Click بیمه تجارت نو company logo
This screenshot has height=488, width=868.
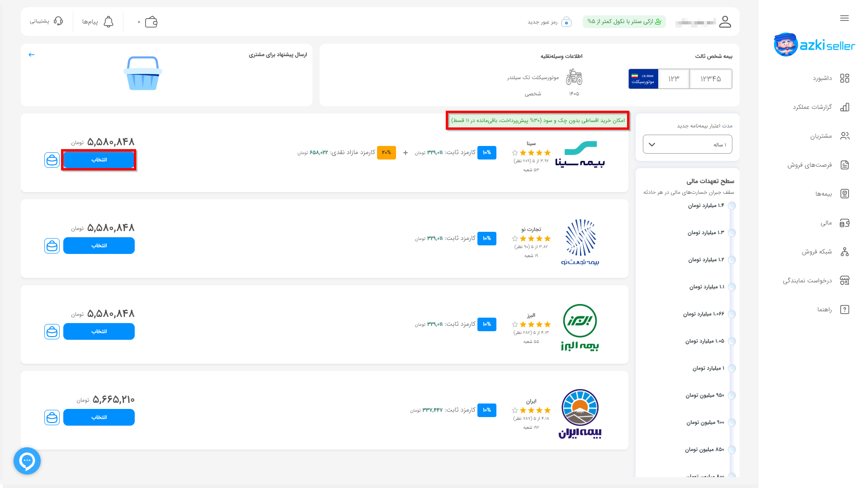(x=580, y=242)
